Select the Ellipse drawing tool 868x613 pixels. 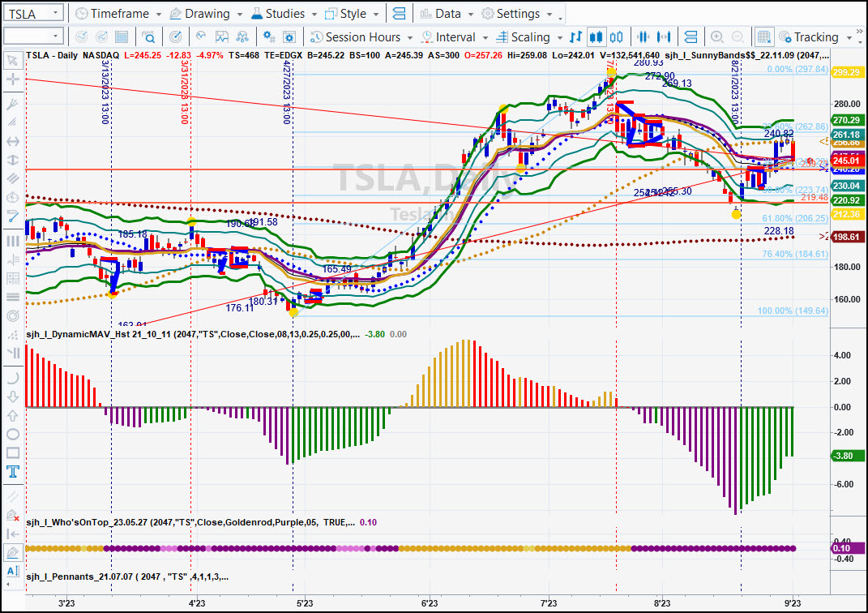(x=12, y=434)
